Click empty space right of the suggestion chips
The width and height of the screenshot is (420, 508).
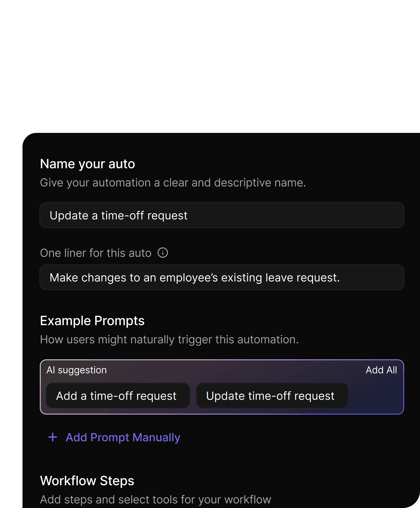pos(375,396)
